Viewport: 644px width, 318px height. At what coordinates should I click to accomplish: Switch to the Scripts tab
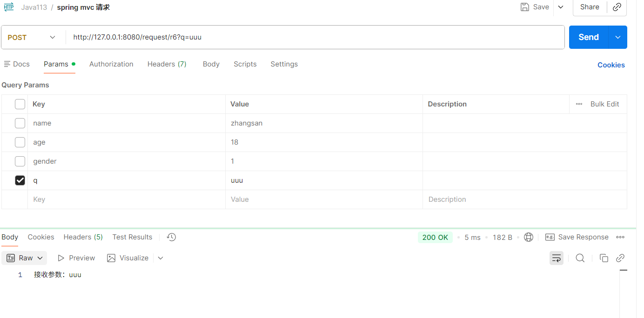[245, 64]
